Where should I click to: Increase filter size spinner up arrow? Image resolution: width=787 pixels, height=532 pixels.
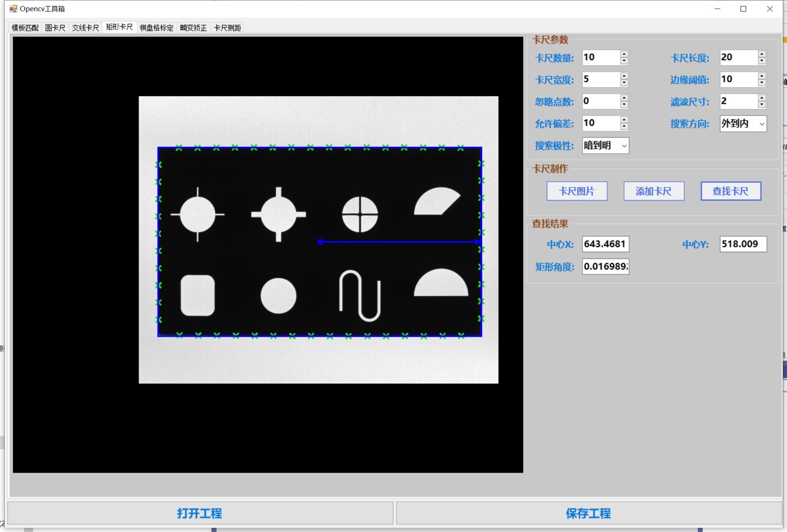(x=762, y=97)
